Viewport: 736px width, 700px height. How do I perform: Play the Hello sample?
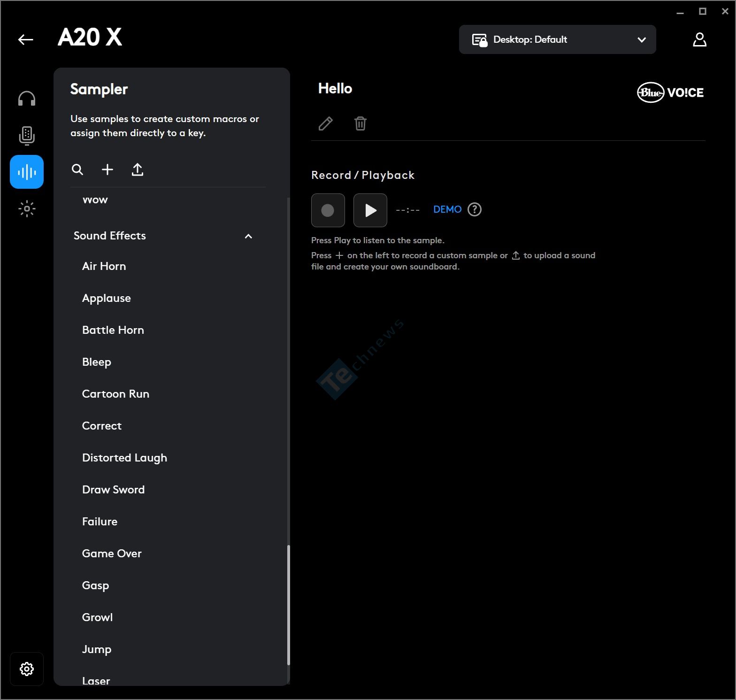coord(370,210)
